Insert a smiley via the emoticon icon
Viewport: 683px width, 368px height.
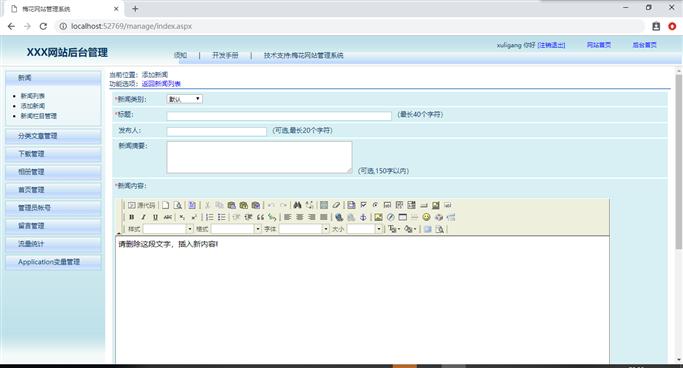(x=426, y=217)
